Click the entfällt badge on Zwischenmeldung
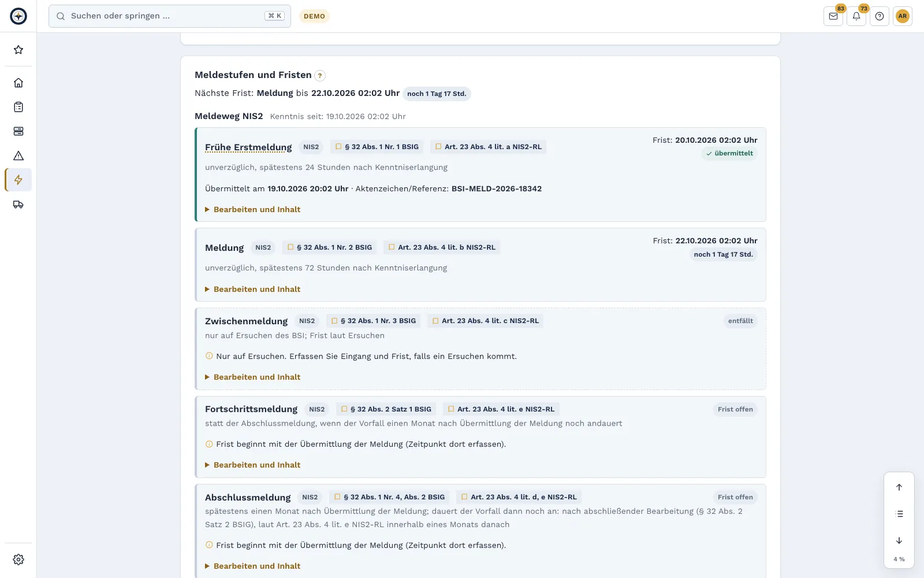 click(740, 321)
